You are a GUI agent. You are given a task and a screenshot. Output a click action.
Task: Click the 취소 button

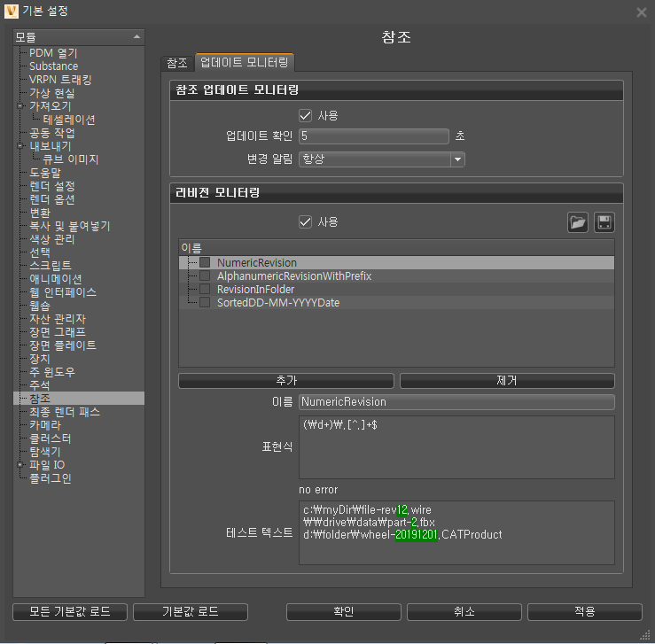coord(464,612)
